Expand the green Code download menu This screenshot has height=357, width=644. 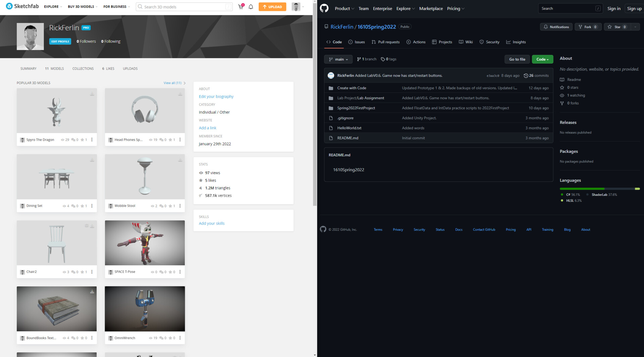pos(542,59)
